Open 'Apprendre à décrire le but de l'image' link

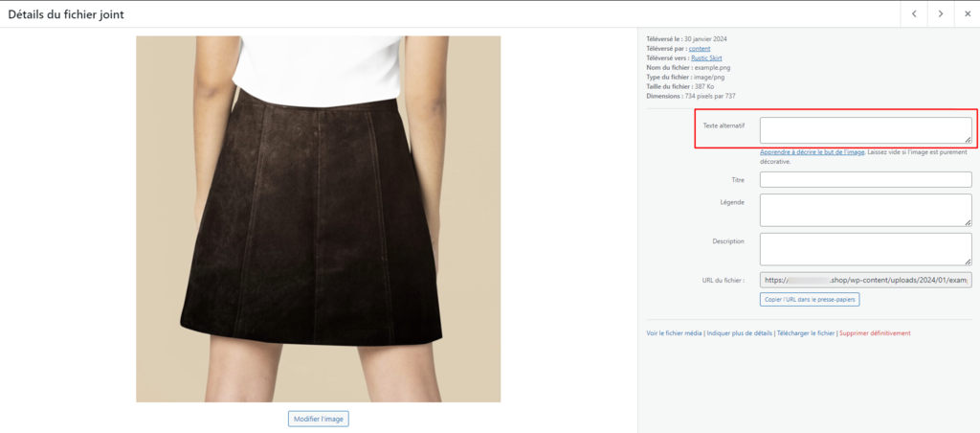pos(812,152)
